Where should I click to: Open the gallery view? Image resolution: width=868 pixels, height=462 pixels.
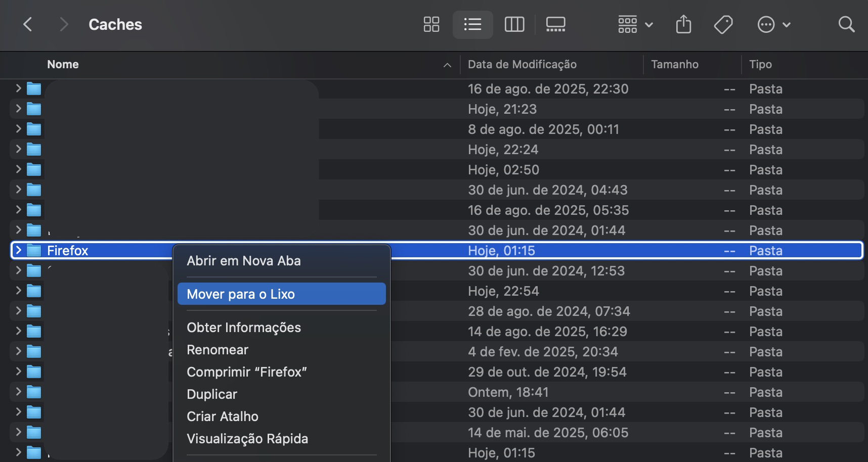555,24
